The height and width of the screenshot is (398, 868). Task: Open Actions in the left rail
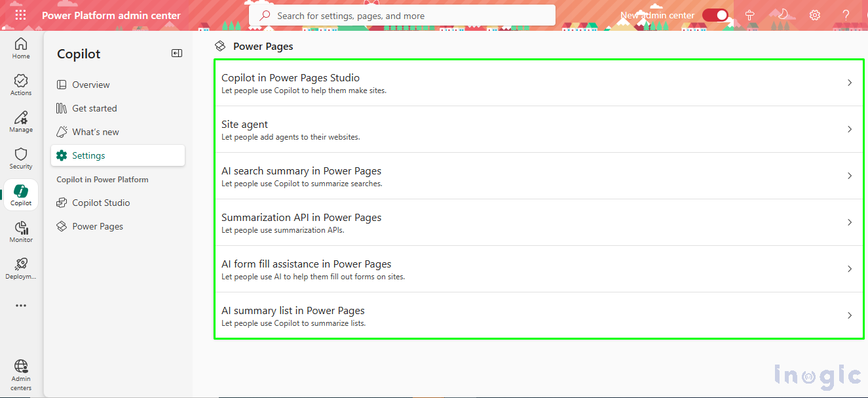click(x=21, y=85)
